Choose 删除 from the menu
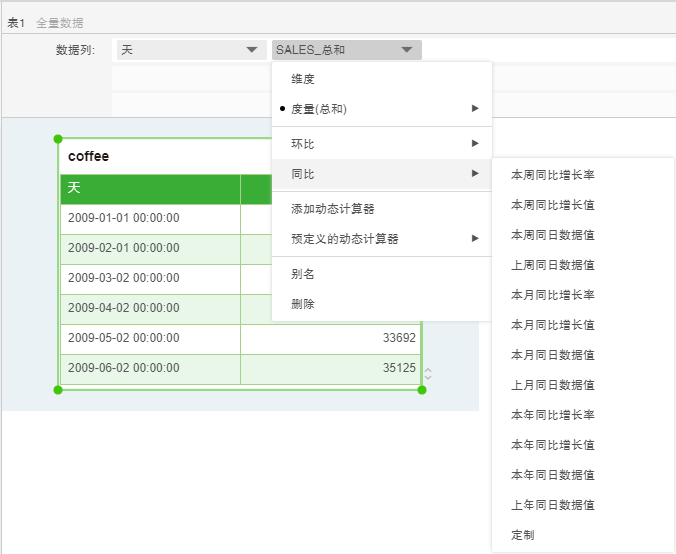The height and width of the screenshot is (554, 676). point(303,304)
